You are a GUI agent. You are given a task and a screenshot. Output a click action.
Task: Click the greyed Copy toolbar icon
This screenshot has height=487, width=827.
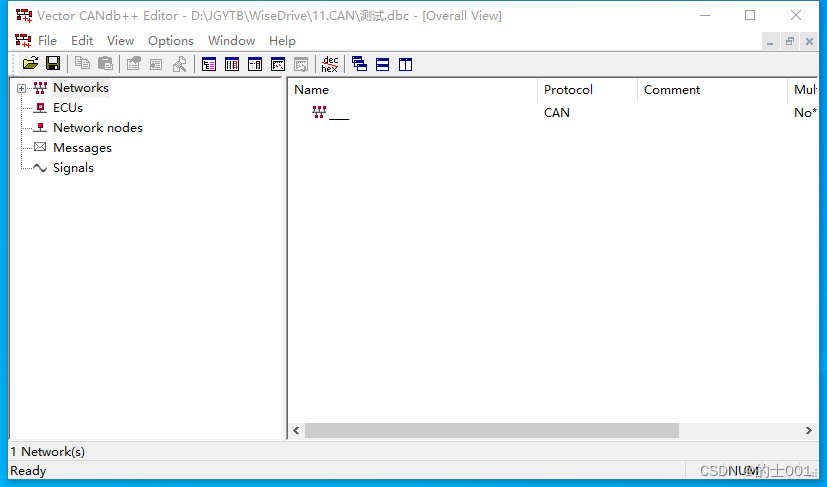click(82, 64)
